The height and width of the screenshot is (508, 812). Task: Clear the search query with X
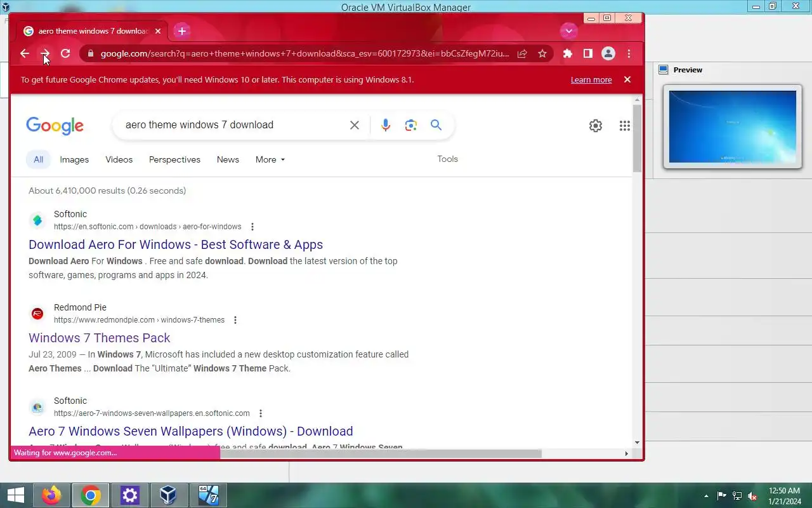(x=355, y=125)
